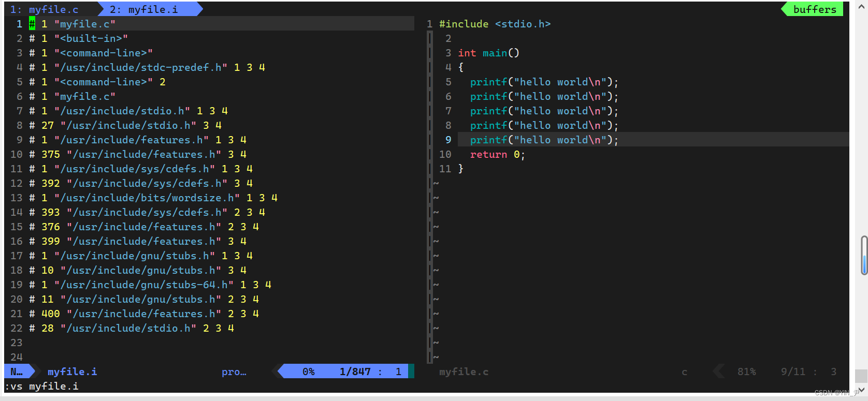The image size is (868, 401).
Task: Click 'myfile.c' filename in the right statusline
Action: tap(464, 372)
